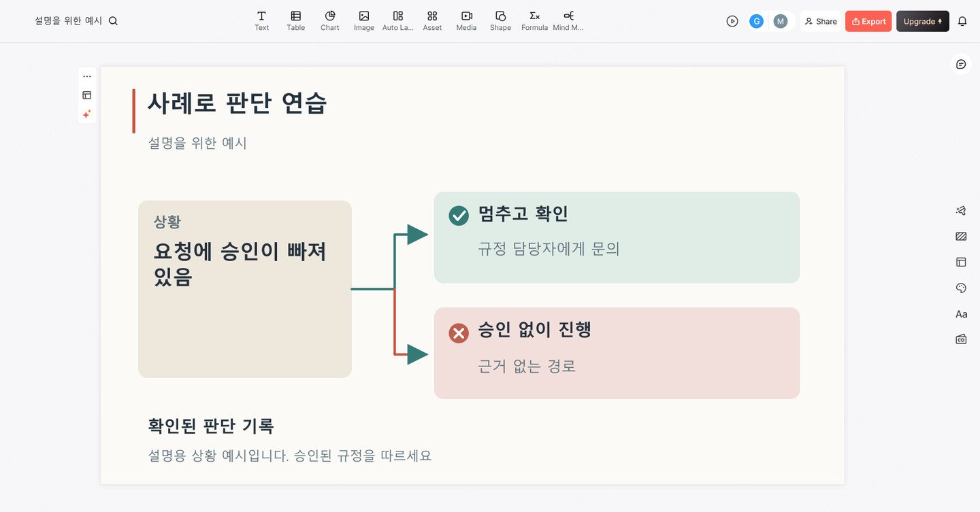Open the slide more-options ellipsis
980x512 pixels.
87,76
